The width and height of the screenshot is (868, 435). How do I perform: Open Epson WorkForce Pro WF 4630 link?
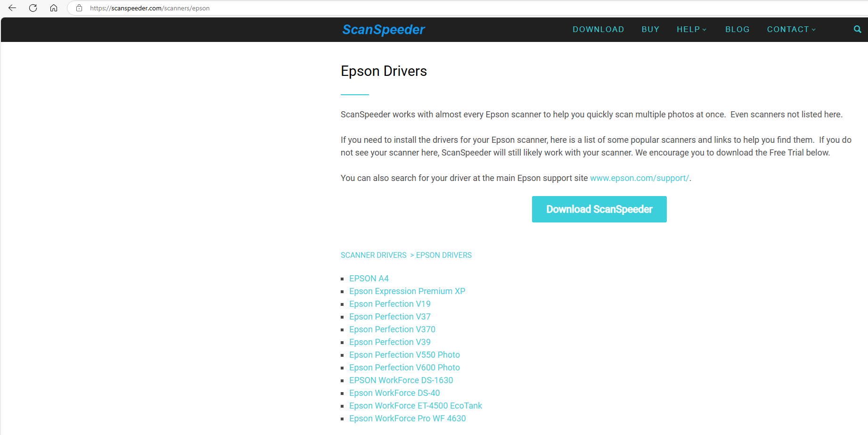click(408, 419)
